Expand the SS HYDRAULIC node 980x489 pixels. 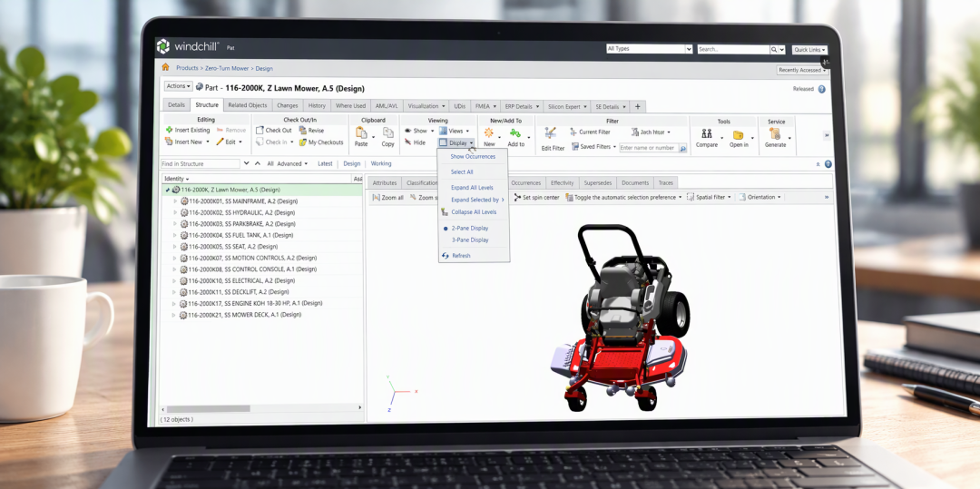point(175,212)
